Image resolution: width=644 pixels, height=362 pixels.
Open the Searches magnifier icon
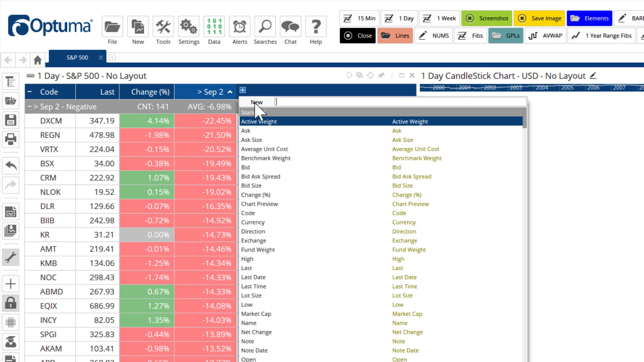pyautogui.click(x=265, y=26)
